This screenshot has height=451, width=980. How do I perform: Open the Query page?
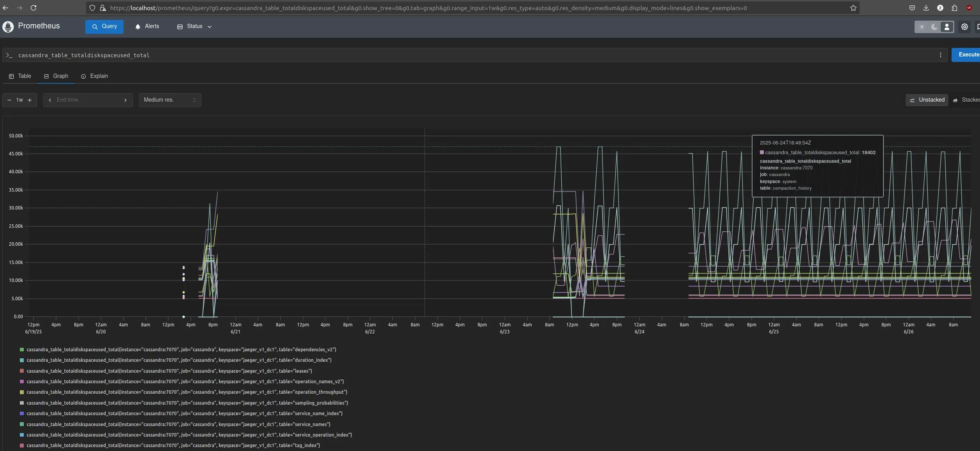(104, 26)
